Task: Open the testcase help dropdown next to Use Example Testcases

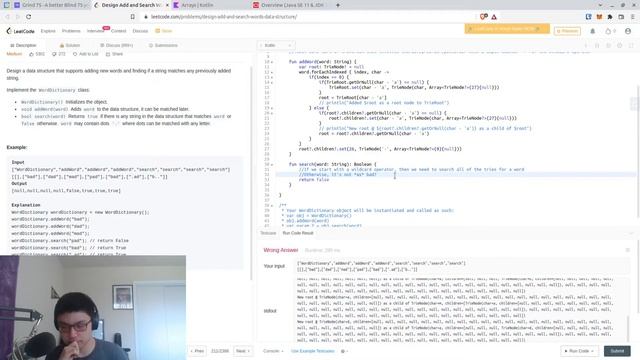Action: [344, 351]
